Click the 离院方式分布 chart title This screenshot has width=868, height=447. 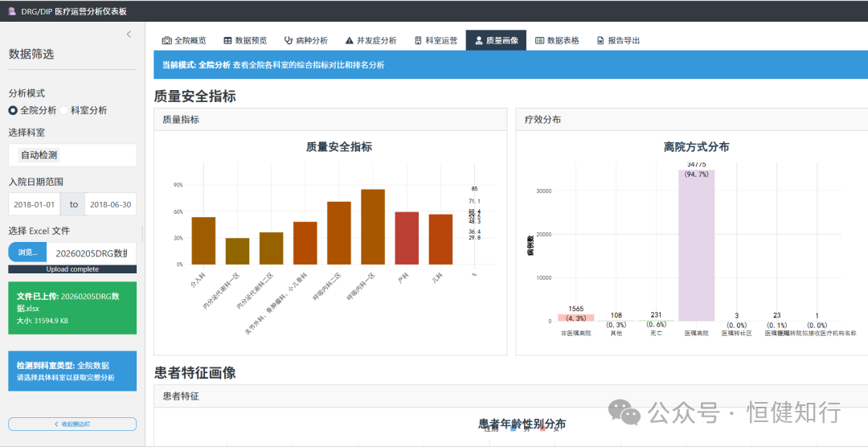coord(696,147)
